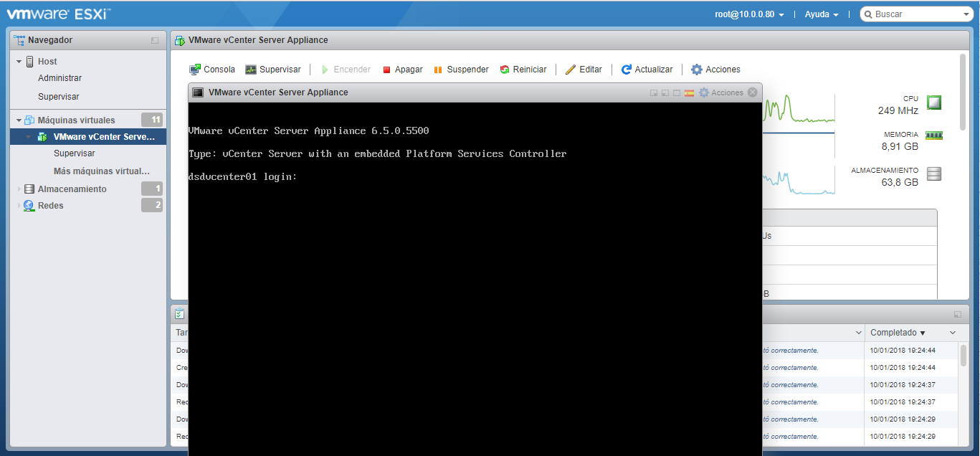The height and width of the screenshot is (456, 980).
Task: Collapse the Host tree node
Action: tap(19, 62)
